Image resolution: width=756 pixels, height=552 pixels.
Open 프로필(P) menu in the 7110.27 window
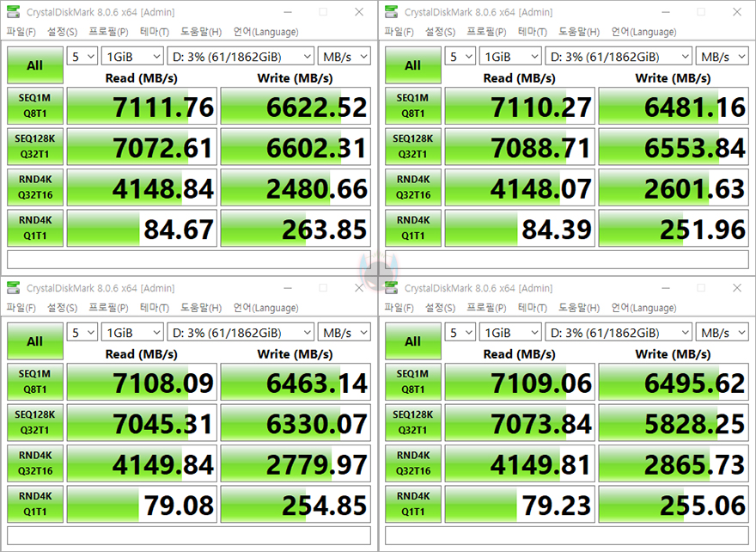[486, 32]
